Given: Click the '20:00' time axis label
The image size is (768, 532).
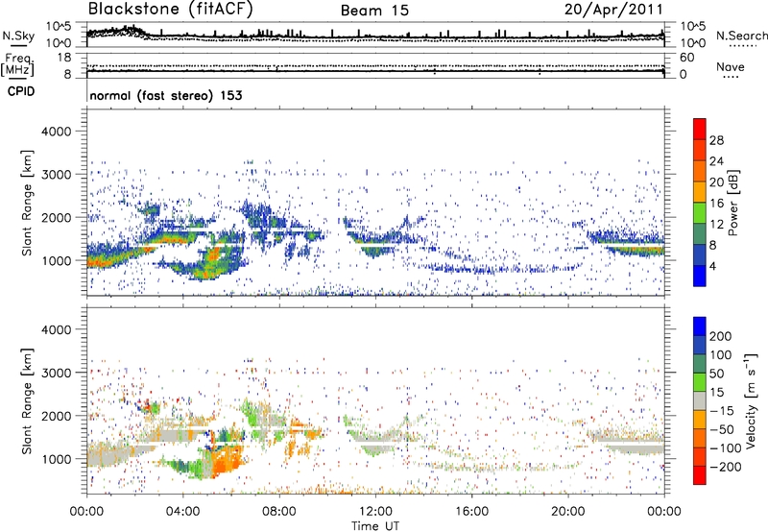Looking at the screenshot, I should click(x=568, y=512).
